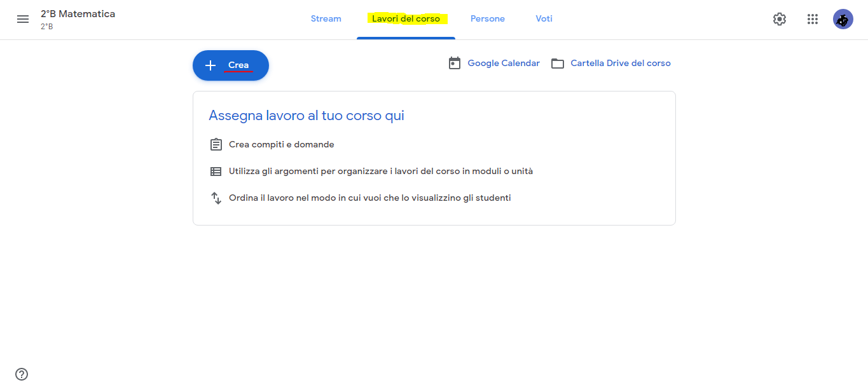Viewport: 868px width, 392px height.
Task: Open the help question mark icon
Action: (22, 374)
